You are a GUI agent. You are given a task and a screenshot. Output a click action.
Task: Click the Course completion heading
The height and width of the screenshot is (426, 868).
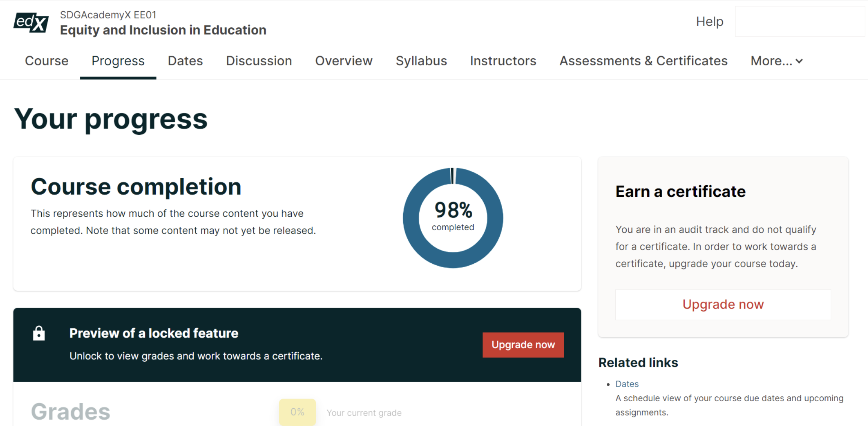click(x=136, y=187)
